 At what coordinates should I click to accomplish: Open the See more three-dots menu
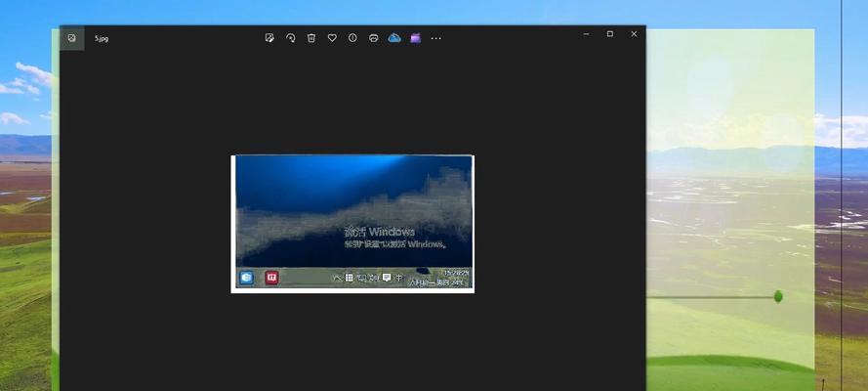pyautogui.click(x=436, y=38)
